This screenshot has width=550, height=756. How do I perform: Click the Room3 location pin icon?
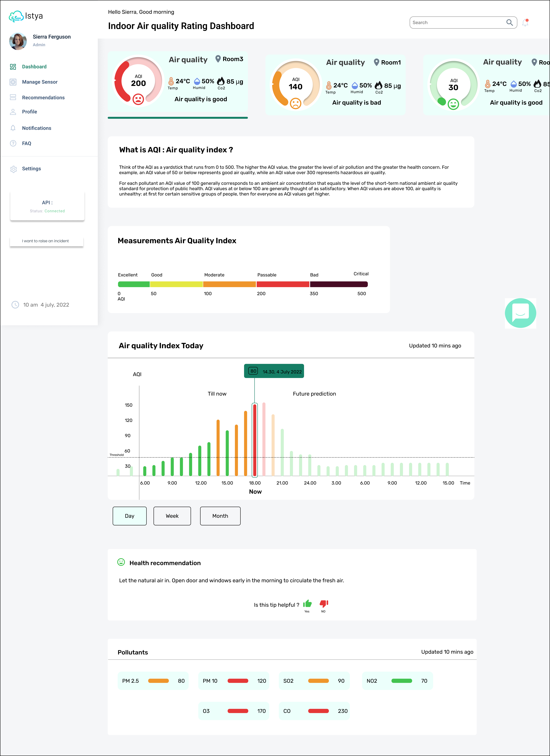click(218, 59)
